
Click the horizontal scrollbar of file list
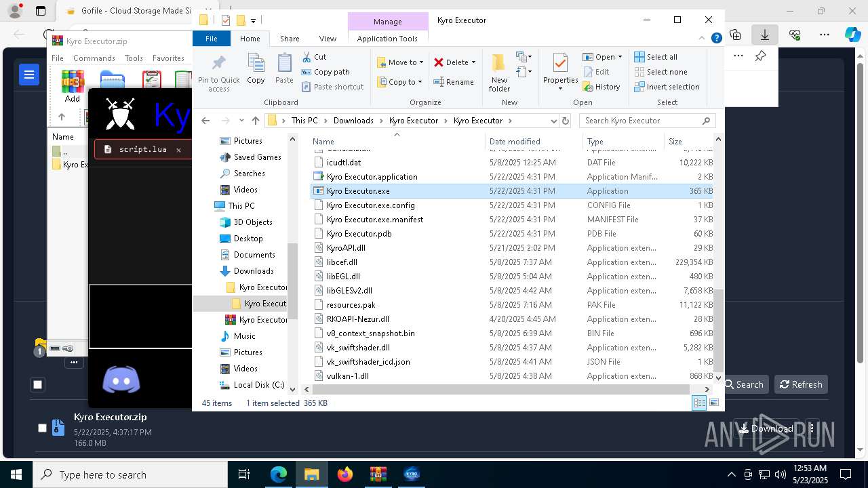(501, 389)
